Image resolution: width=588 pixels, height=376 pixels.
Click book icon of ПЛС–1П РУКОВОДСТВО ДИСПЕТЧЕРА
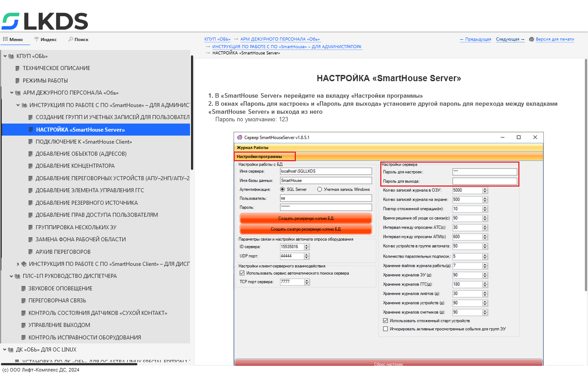18,276
